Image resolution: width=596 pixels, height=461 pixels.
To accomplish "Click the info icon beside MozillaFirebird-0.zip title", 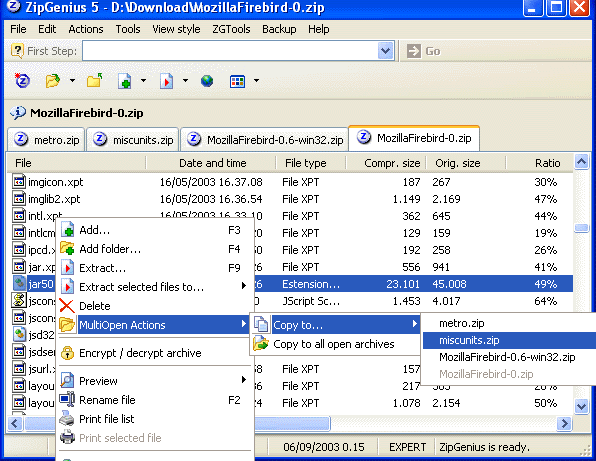I will 17,112.
